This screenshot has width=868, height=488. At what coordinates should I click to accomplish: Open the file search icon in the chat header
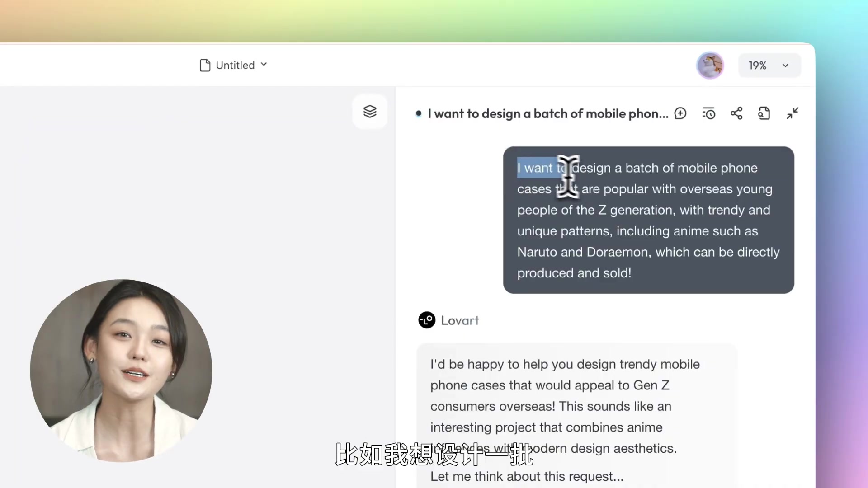(x=764, y=113)
